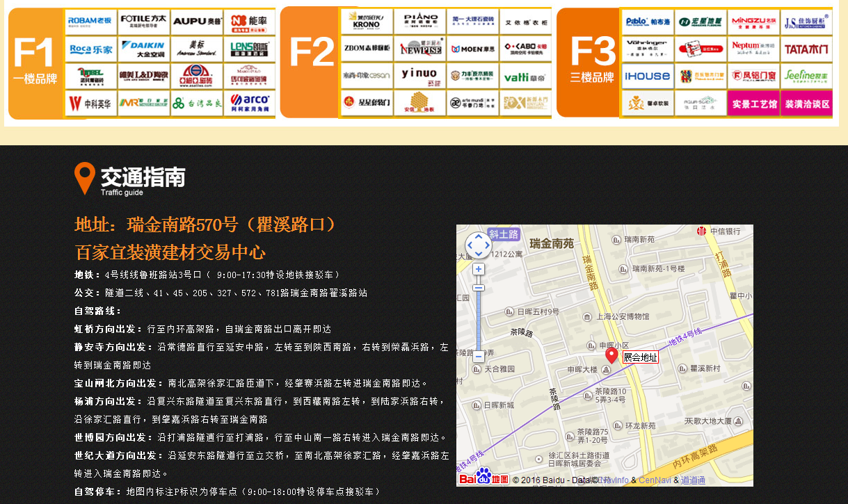Click the 中信银行 map label

point(725,231)
